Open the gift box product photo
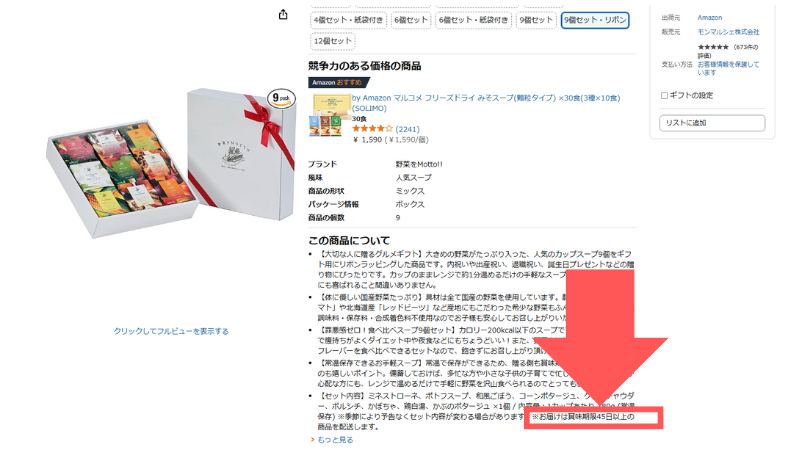 click(x=171, y=163)
